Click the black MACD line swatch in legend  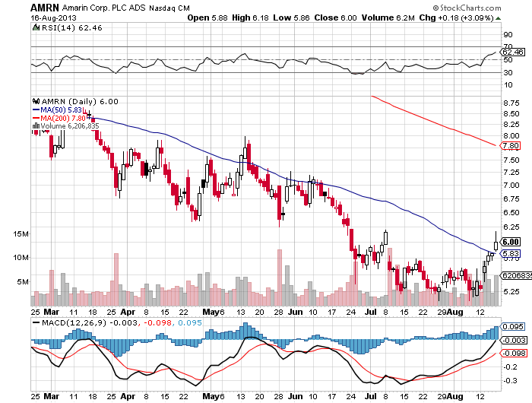pyautogui.click(x=36, y=322)
